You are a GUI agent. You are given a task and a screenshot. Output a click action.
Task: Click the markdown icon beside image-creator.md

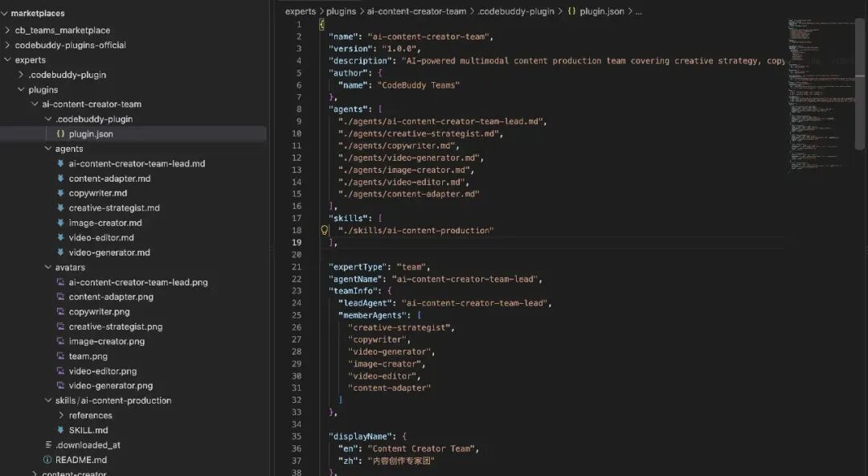(60, 223)
